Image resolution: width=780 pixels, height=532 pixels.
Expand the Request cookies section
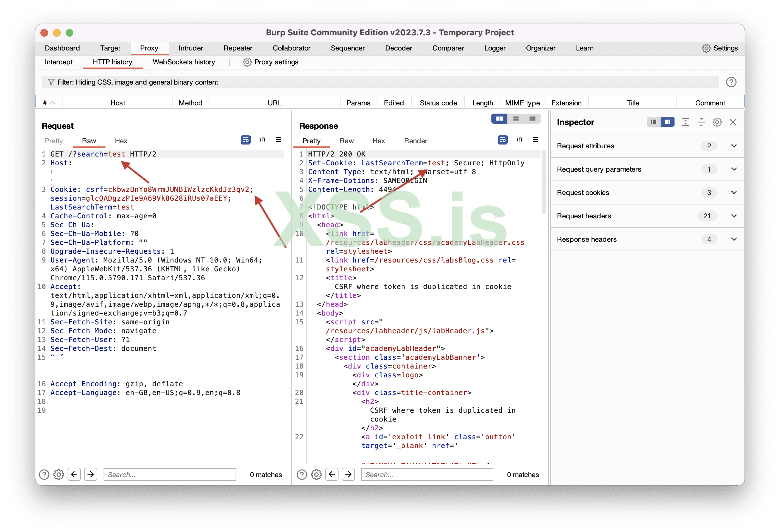click(x=734, y=192)
